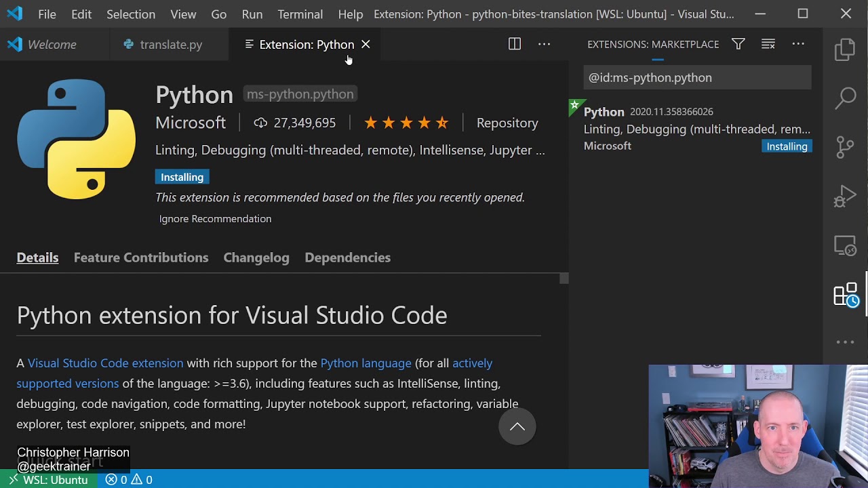Close the Extension: Python tab

(x=366, y=44)
